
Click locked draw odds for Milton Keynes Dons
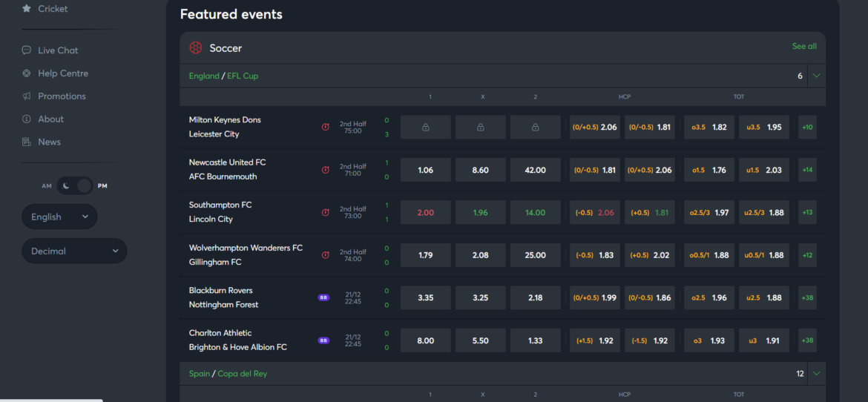[481, 128]
